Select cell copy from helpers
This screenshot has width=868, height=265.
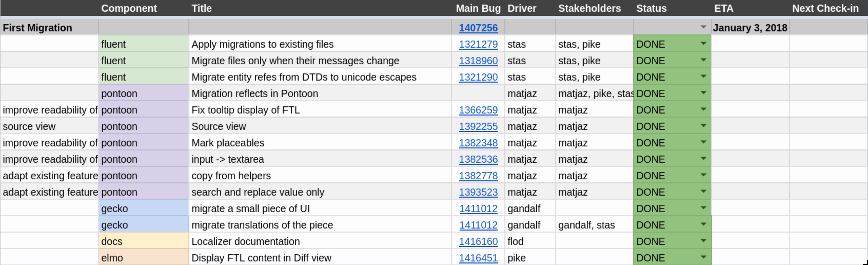320,176
